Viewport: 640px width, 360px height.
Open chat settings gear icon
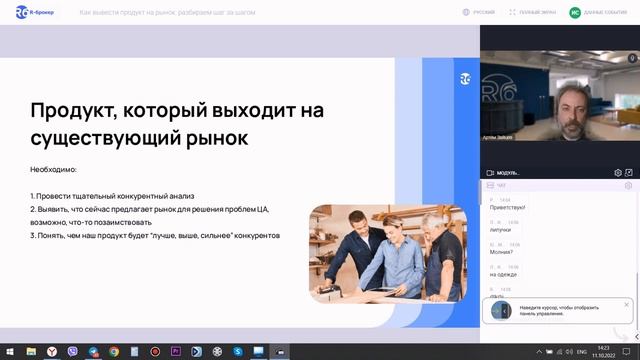point(628,186)
